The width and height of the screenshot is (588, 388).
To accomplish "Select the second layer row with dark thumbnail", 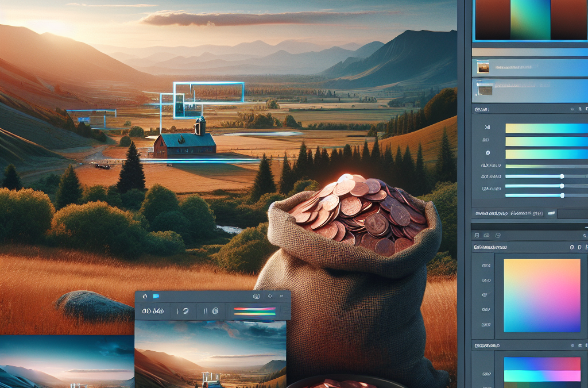I will pyautogui.click(x=529, y=90).
